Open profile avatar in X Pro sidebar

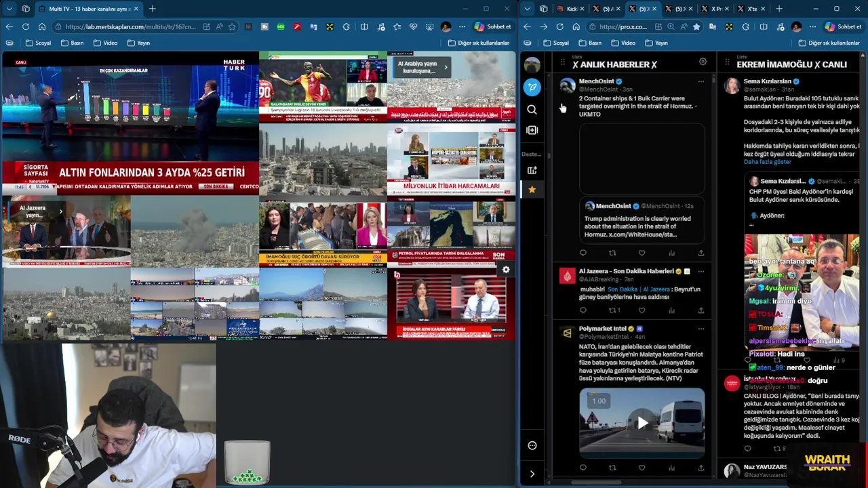[x=532, y=66]
